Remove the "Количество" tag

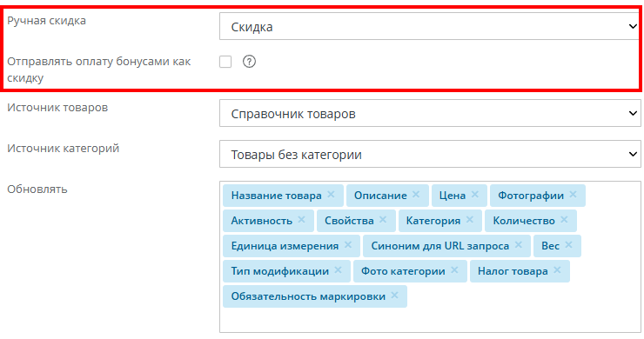coord(564,220)
